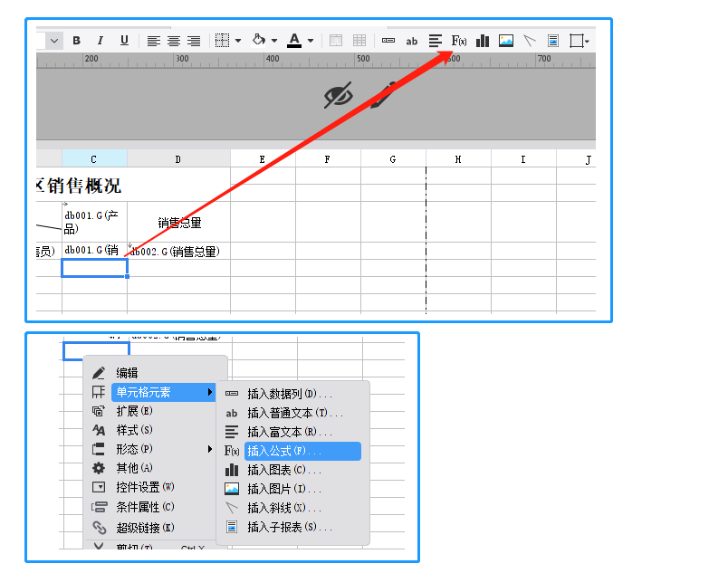Toggle underline formatting
The image size is (728, 573).
click(123, 40)
